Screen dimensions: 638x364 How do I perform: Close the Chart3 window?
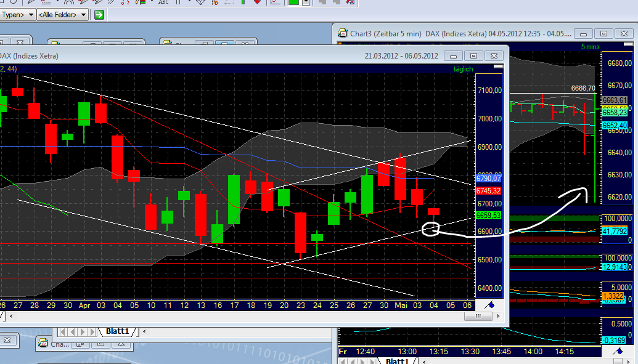click(624, 34)
